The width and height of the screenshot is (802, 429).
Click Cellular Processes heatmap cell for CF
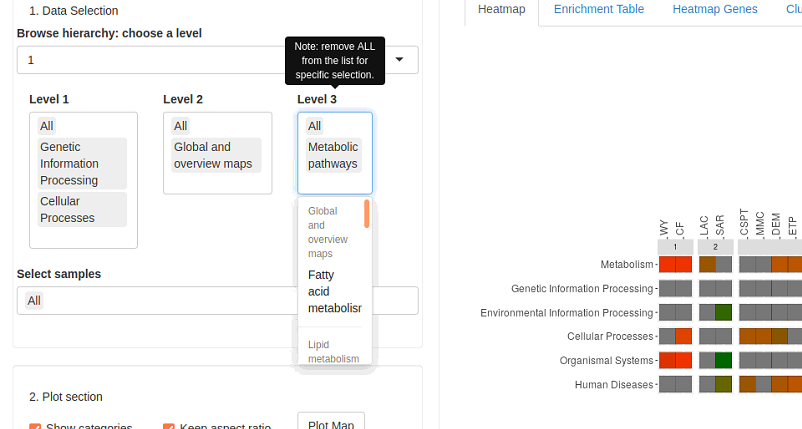click(683, 336)
